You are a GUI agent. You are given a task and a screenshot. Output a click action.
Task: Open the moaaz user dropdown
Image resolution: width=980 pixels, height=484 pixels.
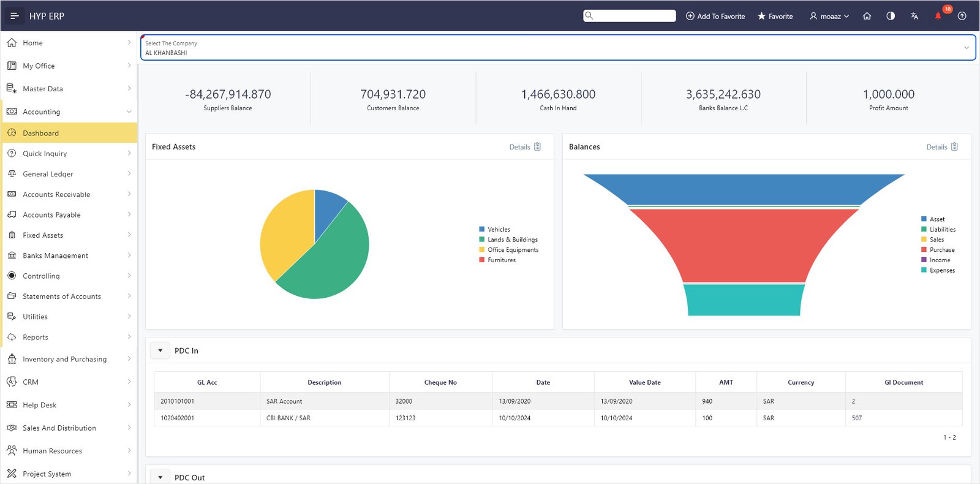829,16
